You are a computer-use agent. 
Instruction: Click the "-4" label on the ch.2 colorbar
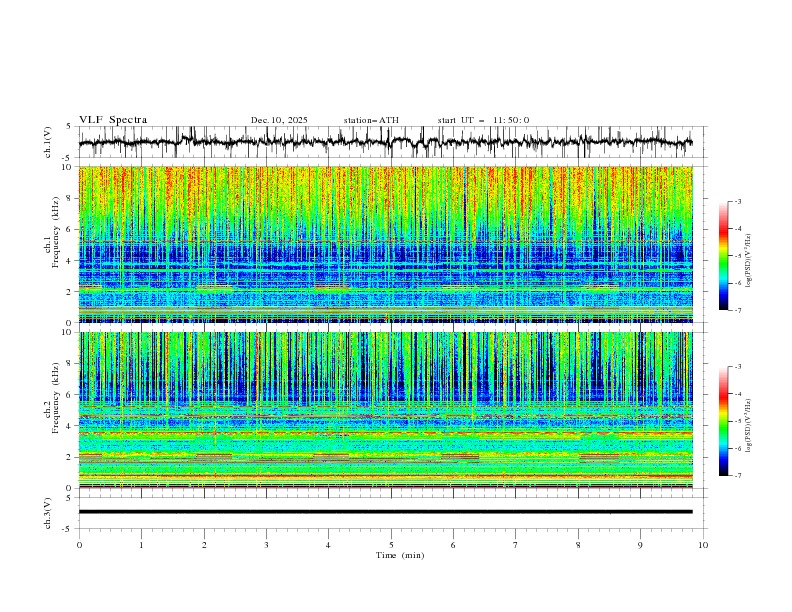[x=737, y=394]
